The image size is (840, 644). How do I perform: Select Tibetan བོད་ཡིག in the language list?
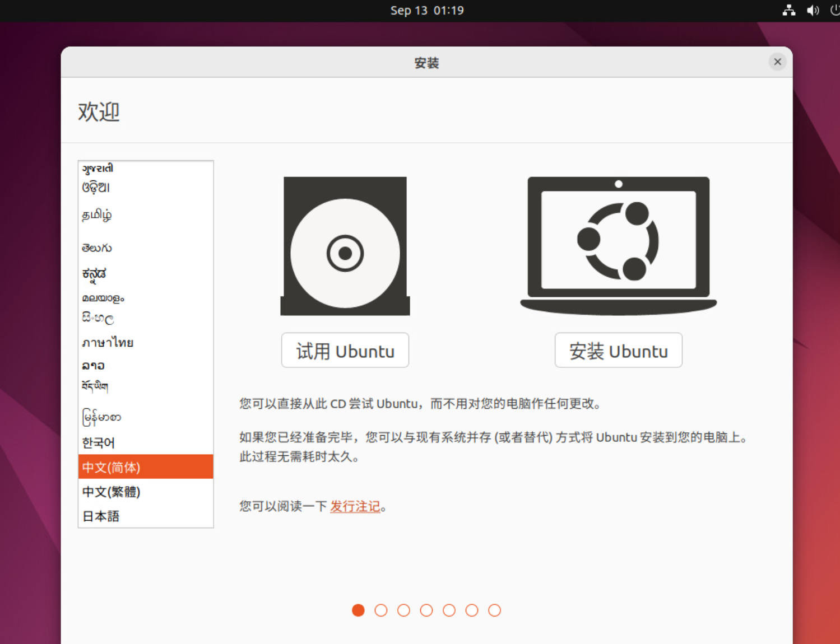point(146,386)
